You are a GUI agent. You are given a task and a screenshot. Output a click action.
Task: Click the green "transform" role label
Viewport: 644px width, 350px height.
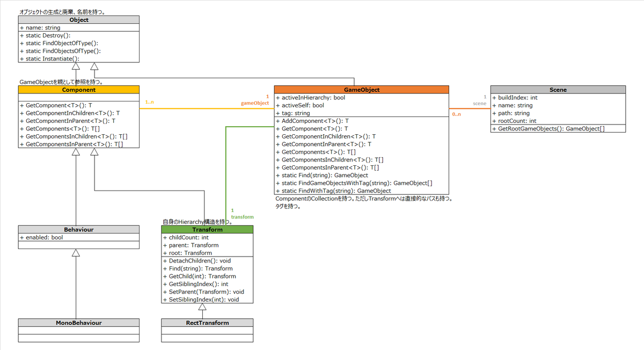coord(242,217)
